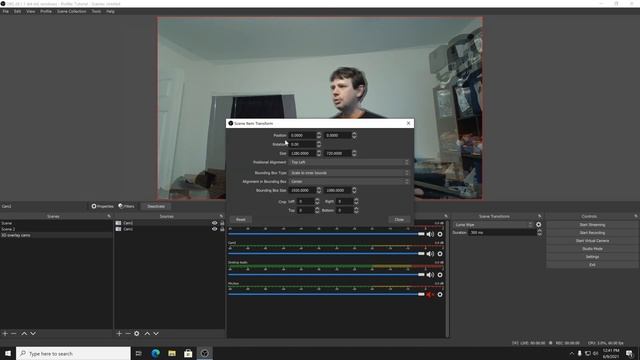The image size is (640, 360).
Task: Move the selected source up with the Sources up arrow
Action: click(x=147, y=333)
